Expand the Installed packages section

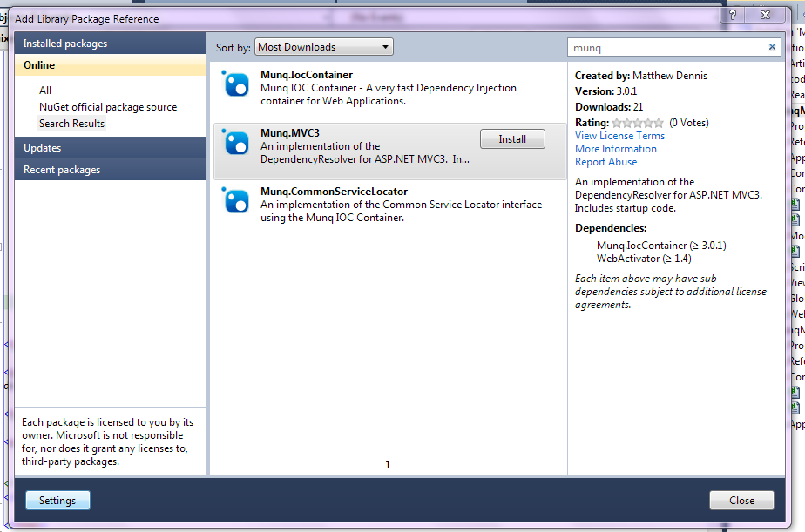pyautogui.click(x=111, y=44)
